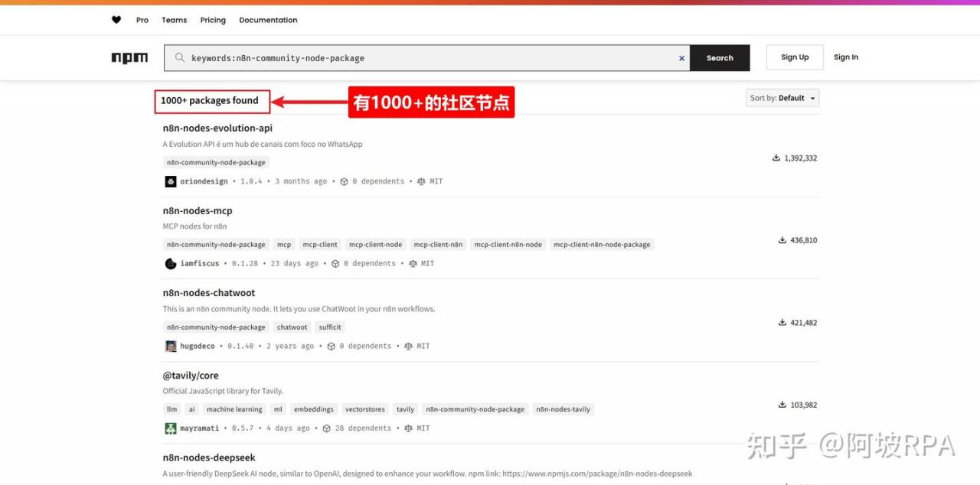Click the magnifier icon in search box
The height and width of the screenshot is (485, 980).
point(180,57)
